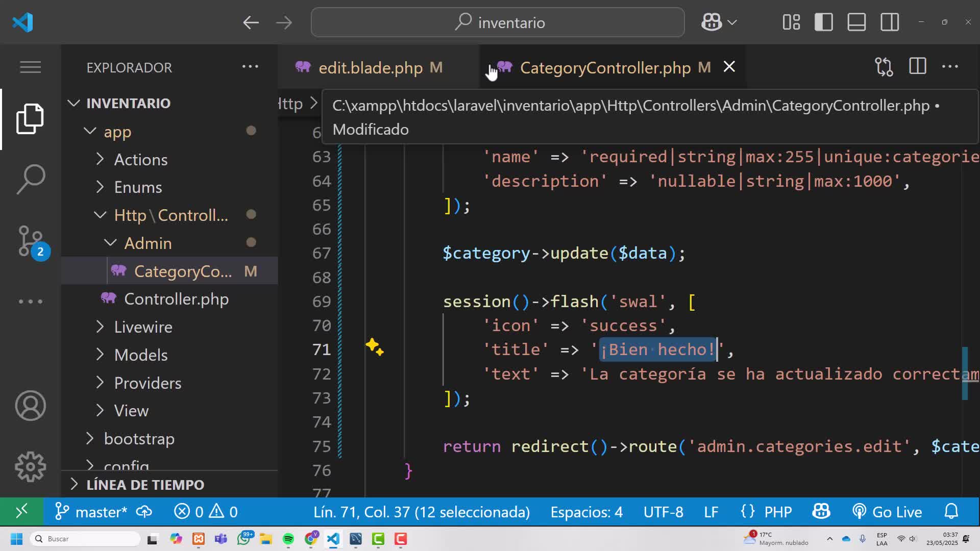This screenshot has width=980, height=551.
Task: Open WhatsApp from the taskbar
Action: (244, 539)
